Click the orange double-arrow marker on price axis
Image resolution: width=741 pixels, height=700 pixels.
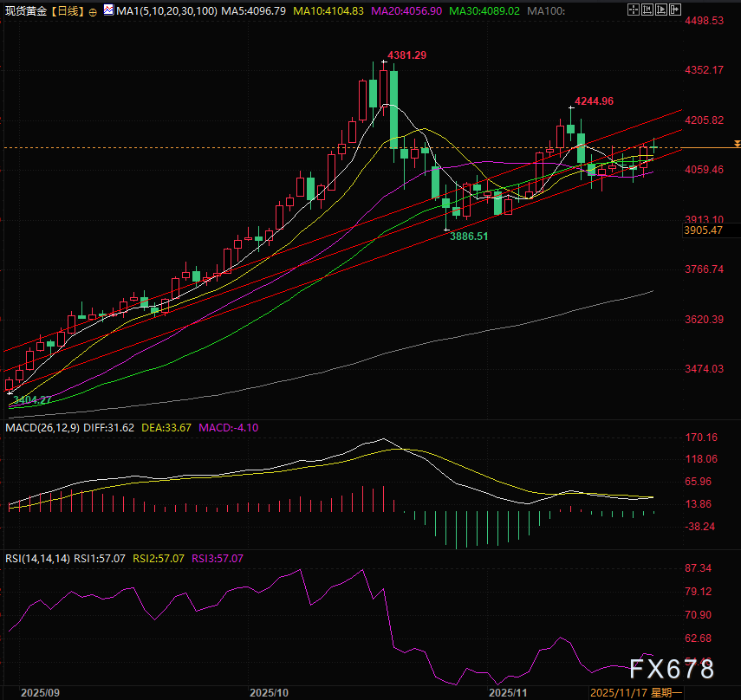[737, 142]
